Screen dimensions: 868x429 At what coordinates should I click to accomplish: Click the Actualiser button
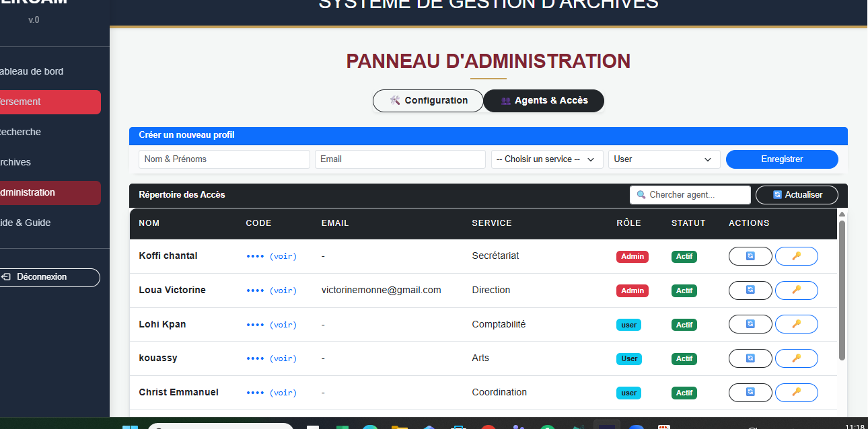[x=797, y=195]
